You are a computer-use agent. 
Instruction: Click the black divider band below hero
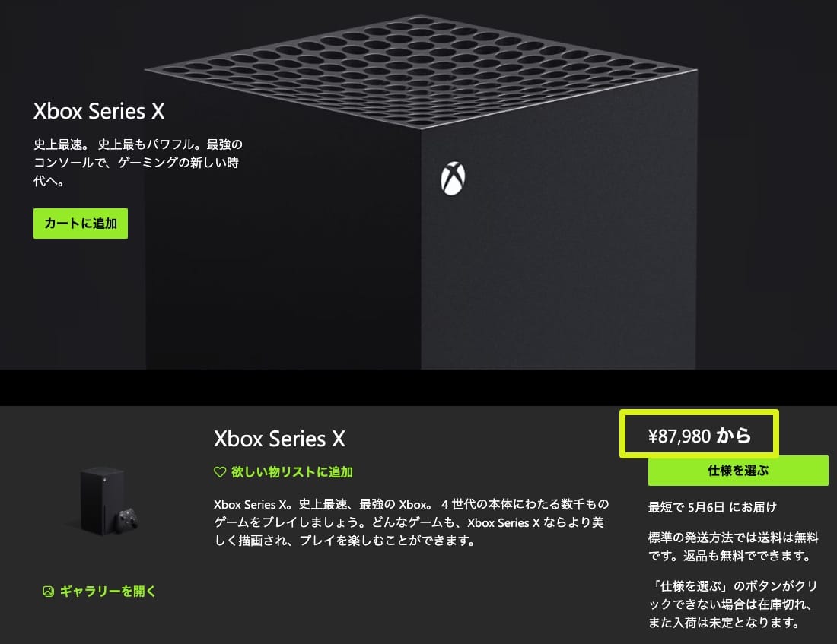418,387
